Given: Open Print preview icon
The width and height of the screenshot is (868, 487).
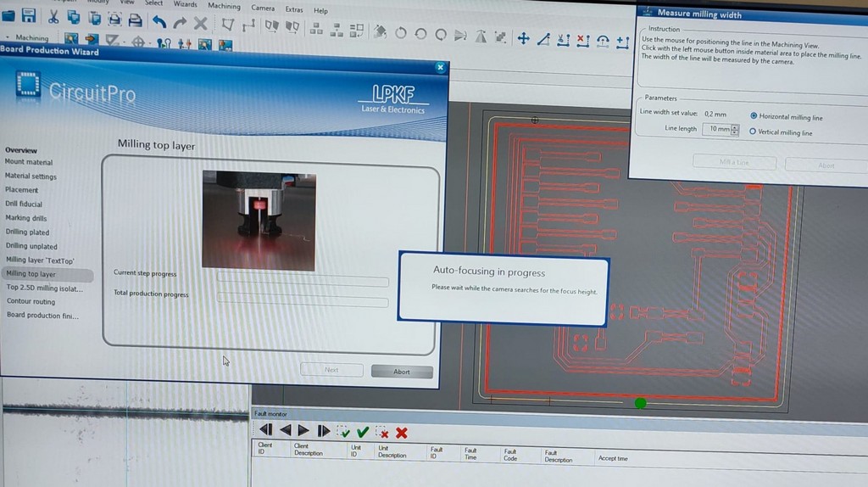Looking at the screenshot, I should [114, 20].
